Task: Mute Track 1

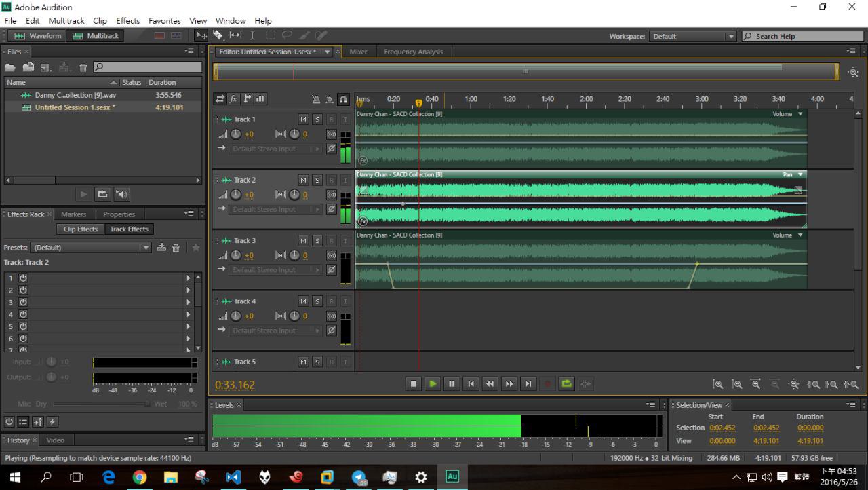Action: click(303, 119)
